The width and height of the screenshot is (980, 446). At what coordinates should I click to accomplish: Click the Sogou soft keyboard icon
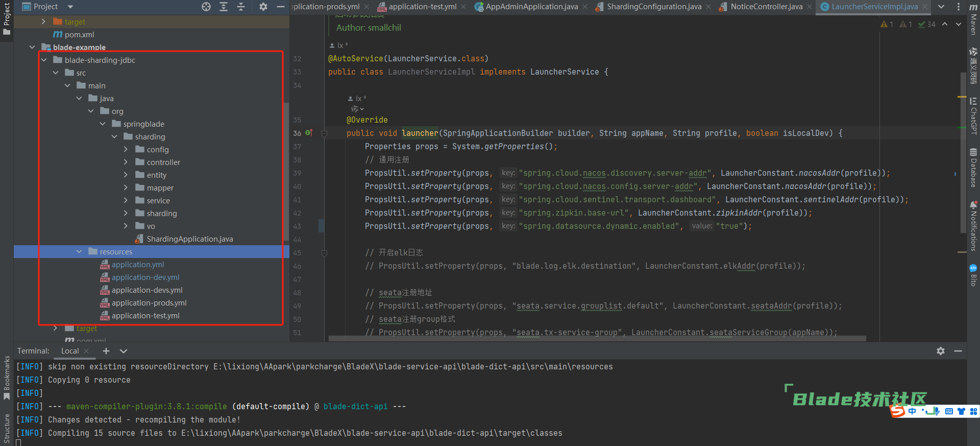(949, 411)
